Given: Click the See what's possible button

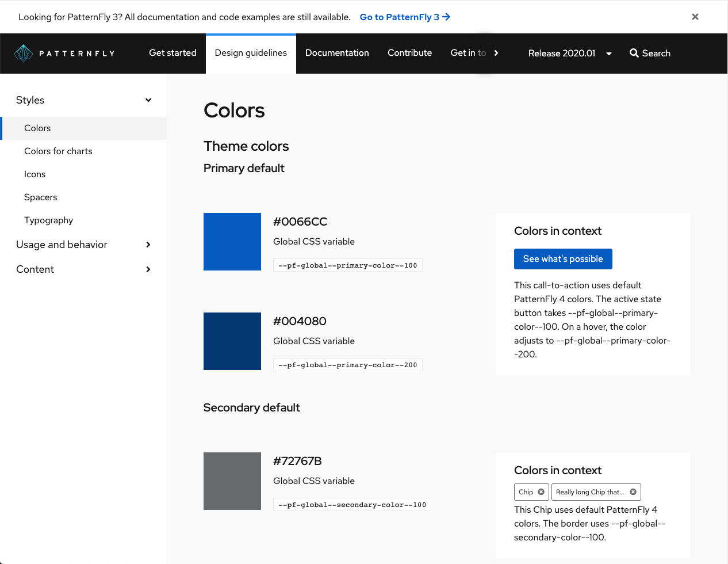Looking at the screenshot, I should pos(563,259).
